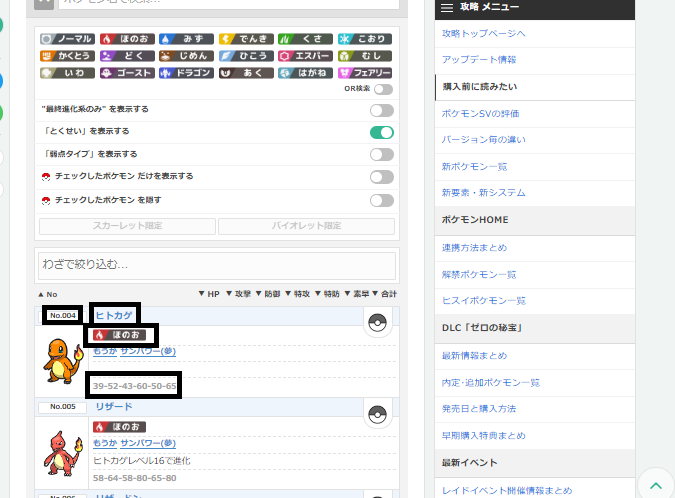
Task: Click the Poké Ball check icon for リザード
Action: (x=377, y=414)
